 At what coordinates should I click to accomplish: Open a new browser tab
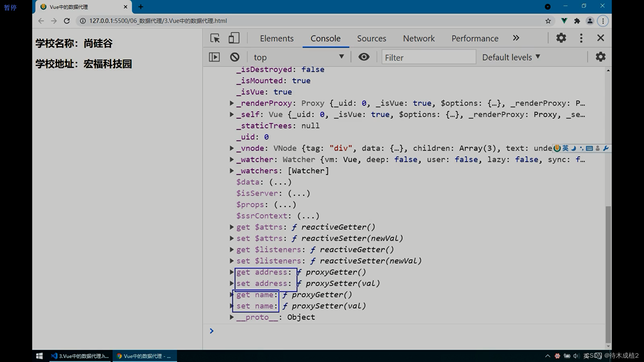coord(141,7)
